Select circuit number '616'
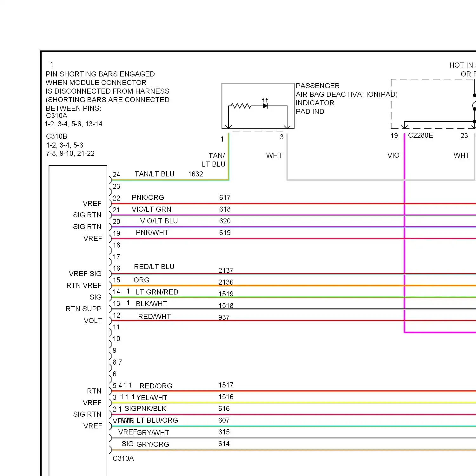The height and width of the screenshot is (476, 476). 224,409
